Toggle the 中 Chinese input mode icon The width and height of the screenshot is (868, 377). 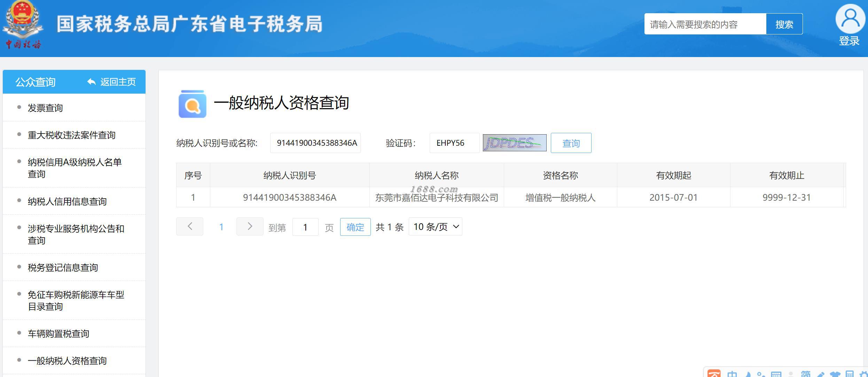[x=732, y=374]
